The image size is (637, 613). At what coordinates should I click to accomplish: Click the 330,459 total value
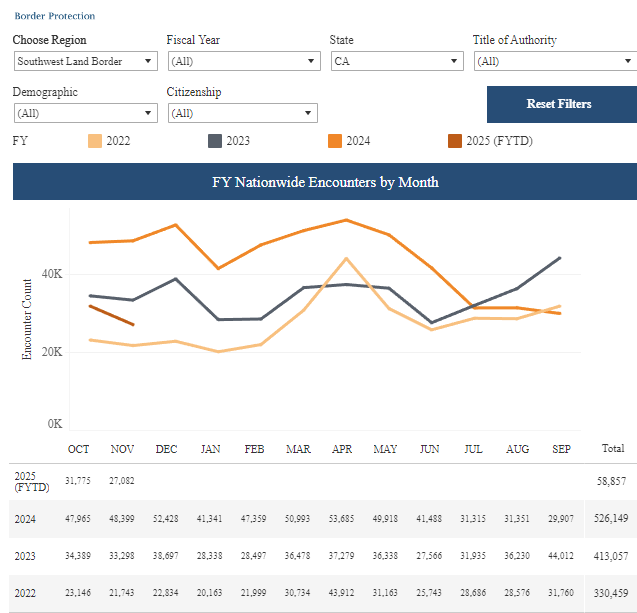611,594
